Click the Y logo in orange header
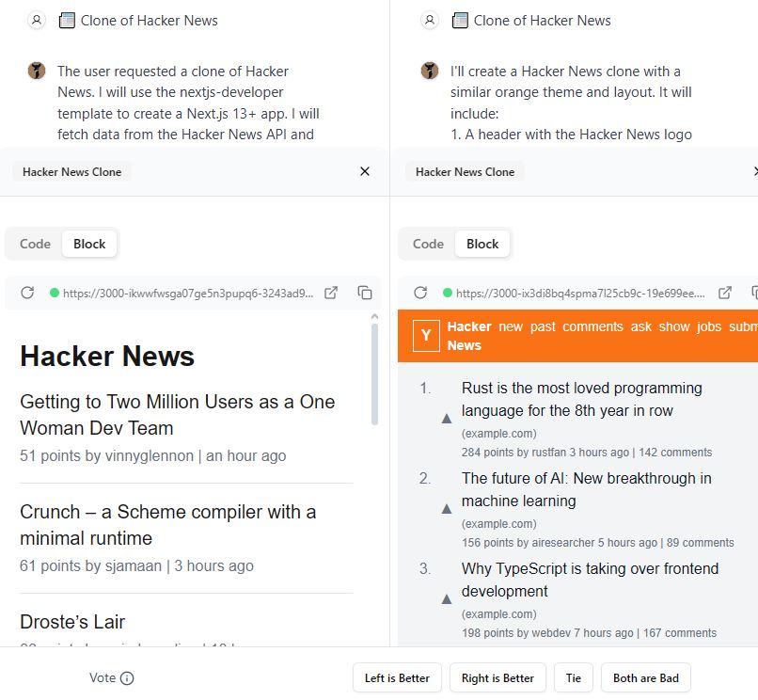The width and height of the screenshot is (758, 700). (426, 335)
